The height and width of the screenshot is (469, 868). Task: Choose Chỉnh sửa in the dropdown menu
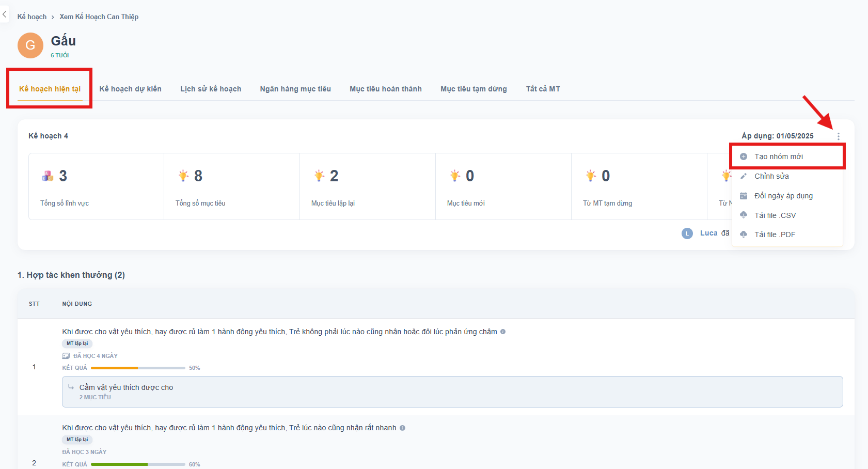pos(771,176)
